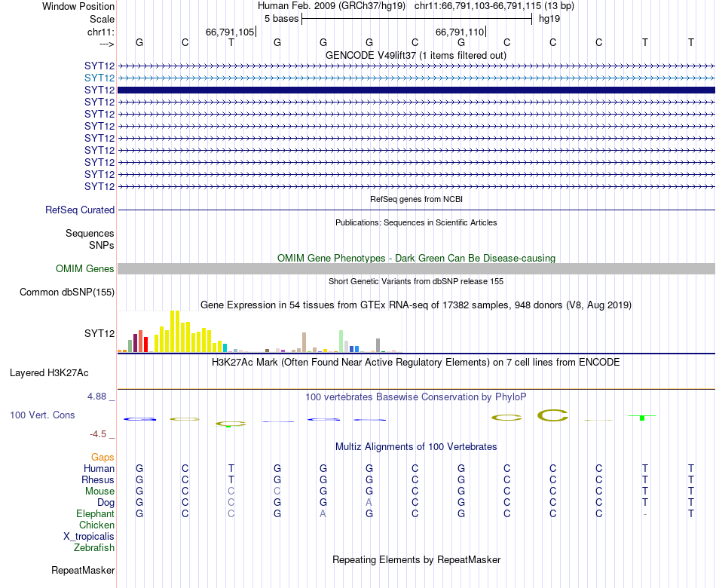Click the OMIM Genes label
The width and height of the screenshot is (716, 588).
coord(84,268)
